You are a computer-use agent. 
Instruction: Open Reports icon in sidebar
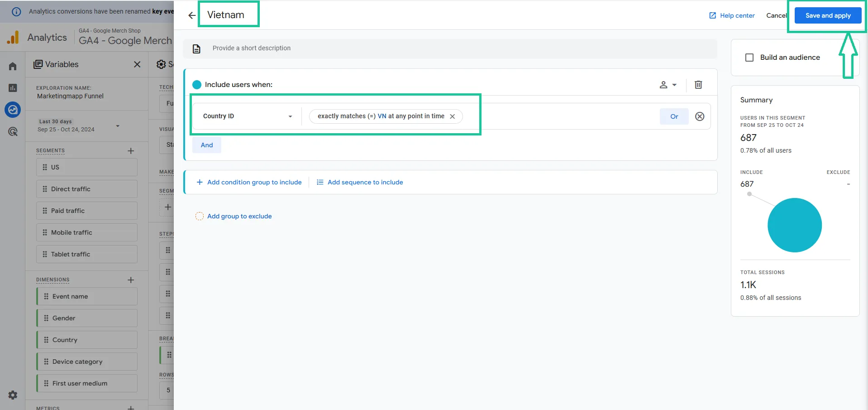click(x=13, y=88)
